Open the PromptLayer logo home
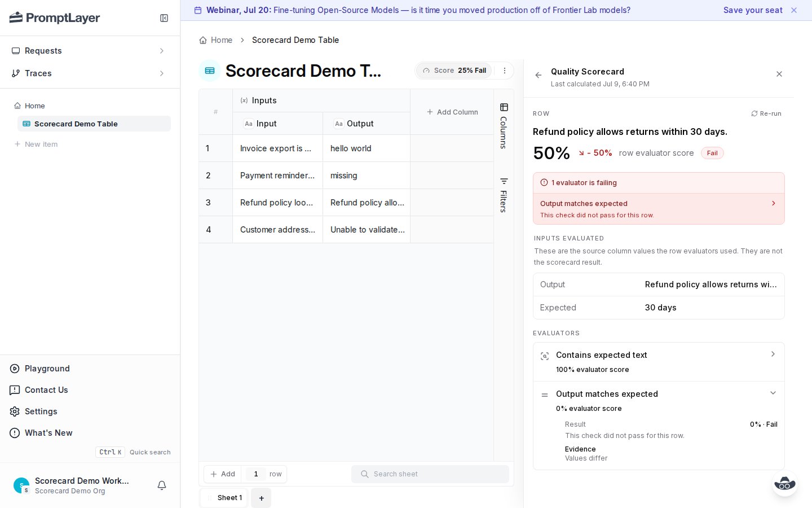The height and width of the screenshot is (508, 812). click(55, 18)
